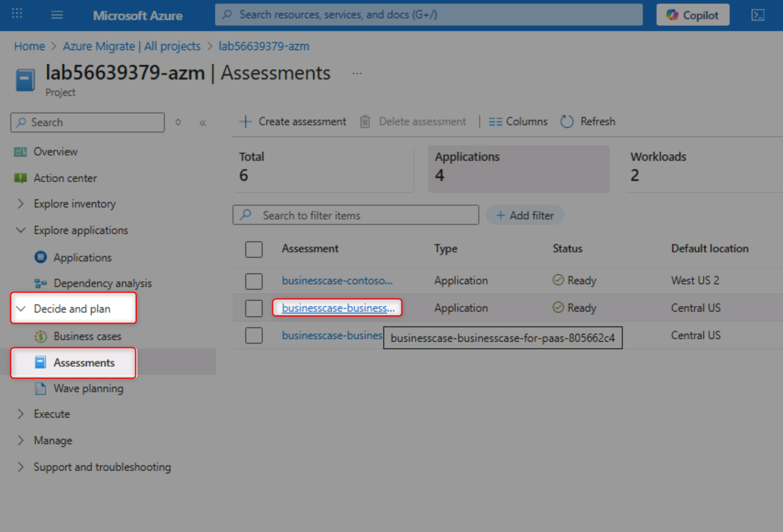Click the plus icon for Create assessment
783x532 pixels.
point(246,121)
